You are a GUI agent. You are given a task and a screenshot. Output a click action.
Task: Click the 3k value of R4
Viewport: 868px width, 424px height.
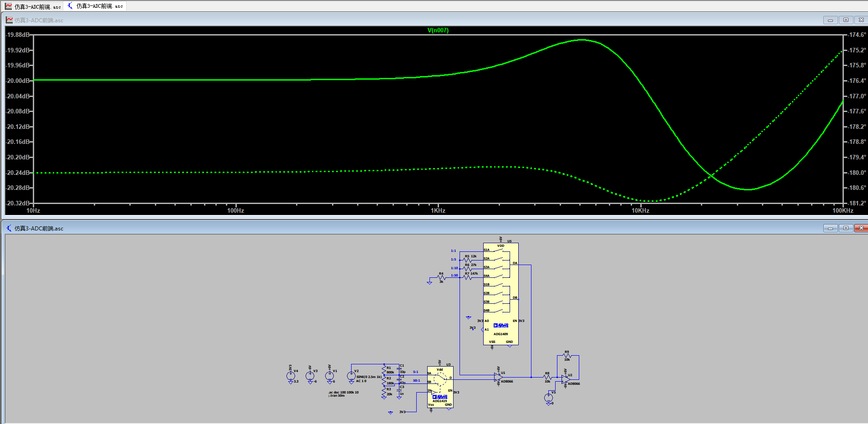tap(441, 282)
